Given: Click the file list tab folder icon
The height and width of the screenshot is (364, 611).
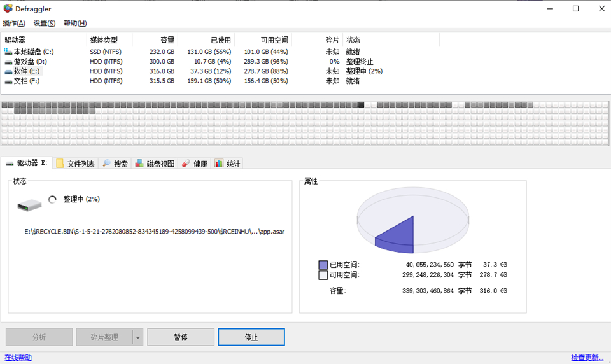Looking at the screenshot, I should tap(60, 164).
